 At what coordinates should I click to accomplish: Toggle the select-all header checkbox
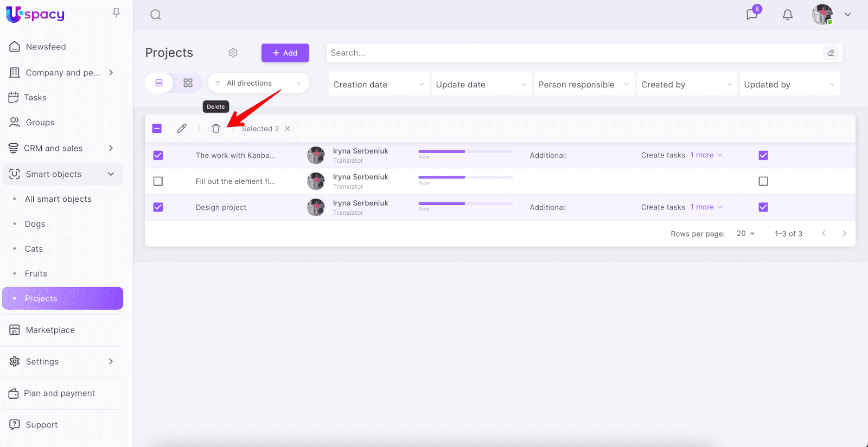pyautogui.click(x=157, y=129)
